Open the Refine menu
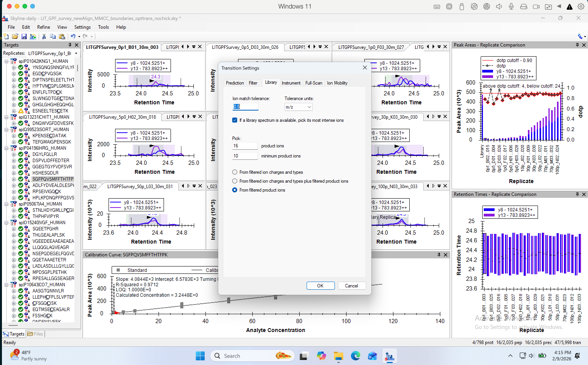The image size is (588, 365). coord(43,27)
